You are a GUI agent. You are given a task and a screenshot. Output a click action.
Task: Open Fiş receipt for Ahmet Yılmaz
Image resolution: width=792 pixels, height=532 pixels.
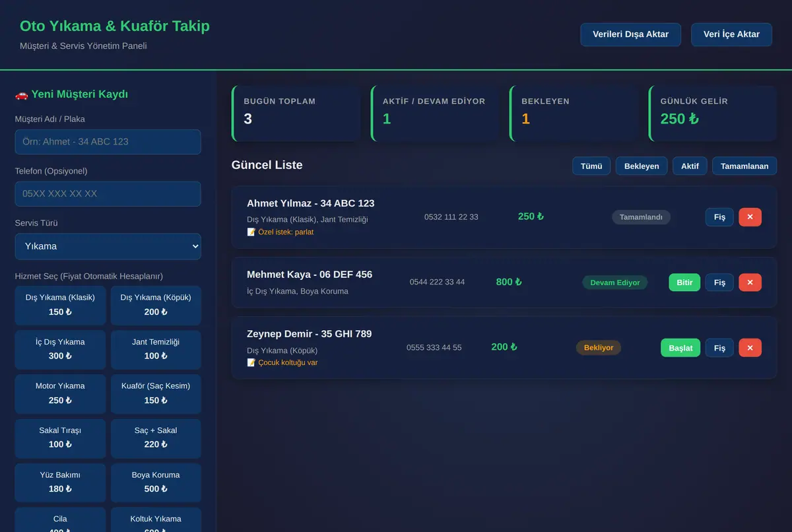[719, 217]
